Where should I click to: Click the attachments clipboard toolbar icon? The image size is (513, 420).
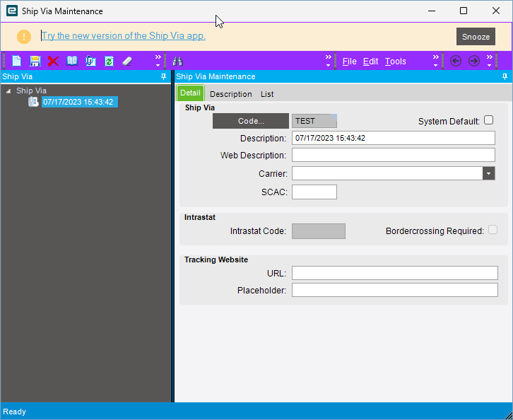point(90,61)
